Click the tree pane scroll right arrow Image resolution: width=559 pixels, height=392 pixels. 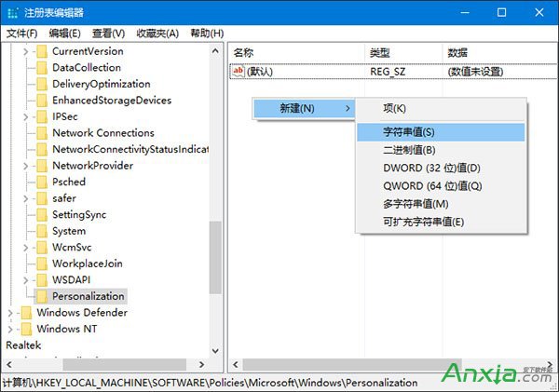coord(202,365)
